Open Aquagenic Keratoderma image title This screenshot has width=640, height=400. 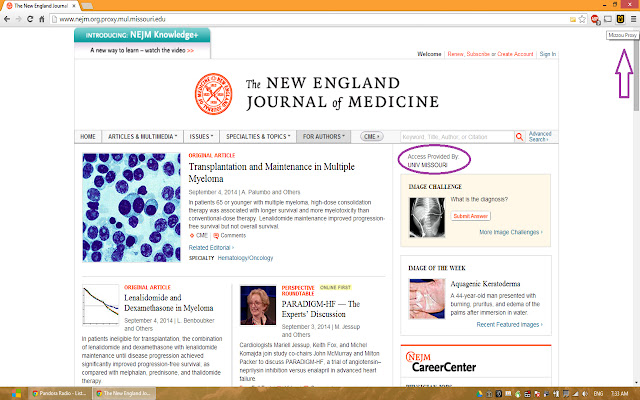[485, 283]
